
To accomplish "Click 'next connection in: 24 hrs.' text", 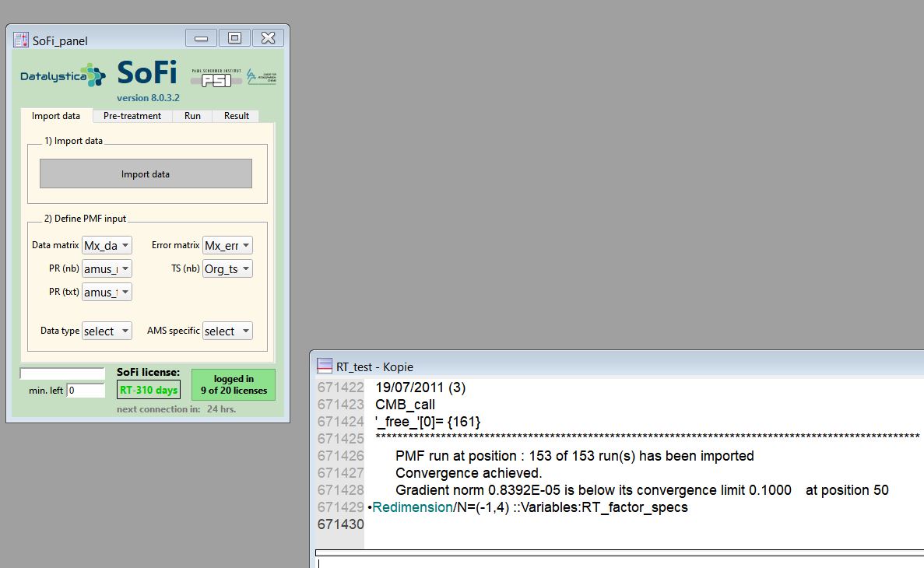I will tap(176, 409).
